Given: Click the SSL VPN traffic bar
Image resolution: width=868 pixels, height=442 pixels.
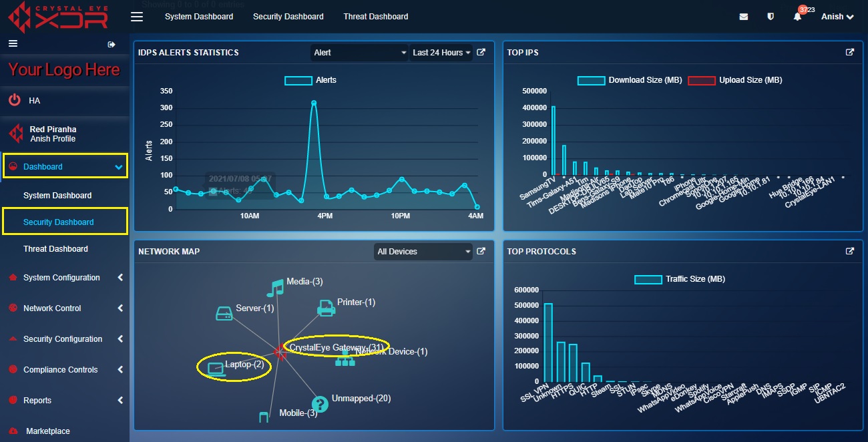Looking at the screenshot, I should pyautogui.click(x=548, y=343).
